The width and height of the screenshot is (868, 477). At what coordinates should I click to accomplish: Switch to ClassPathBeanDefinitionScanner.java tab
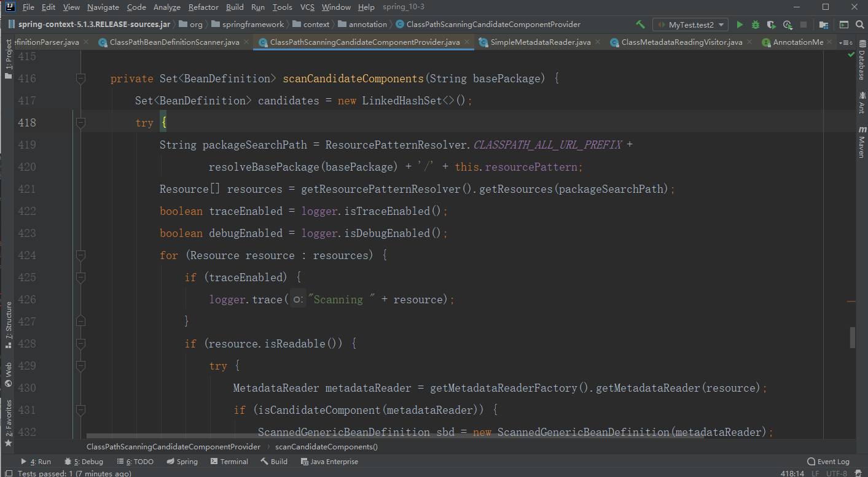point(174,42)
